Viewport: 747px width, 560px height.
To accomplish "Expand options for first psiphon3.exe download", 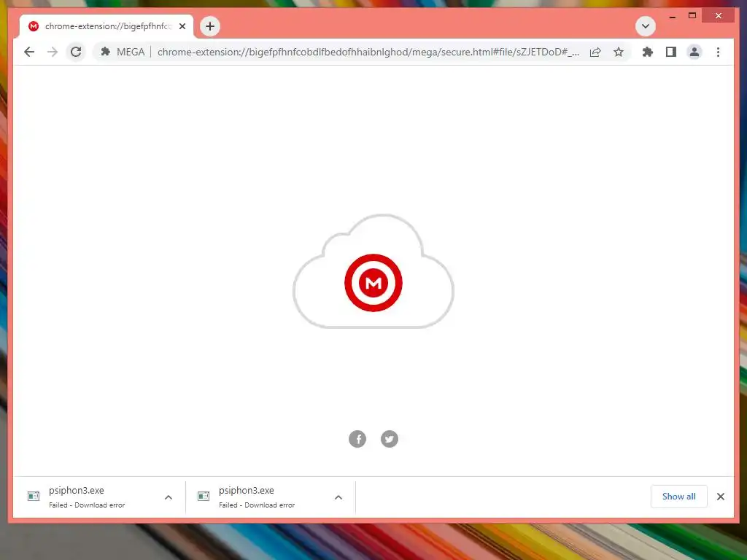I will 169,497.
